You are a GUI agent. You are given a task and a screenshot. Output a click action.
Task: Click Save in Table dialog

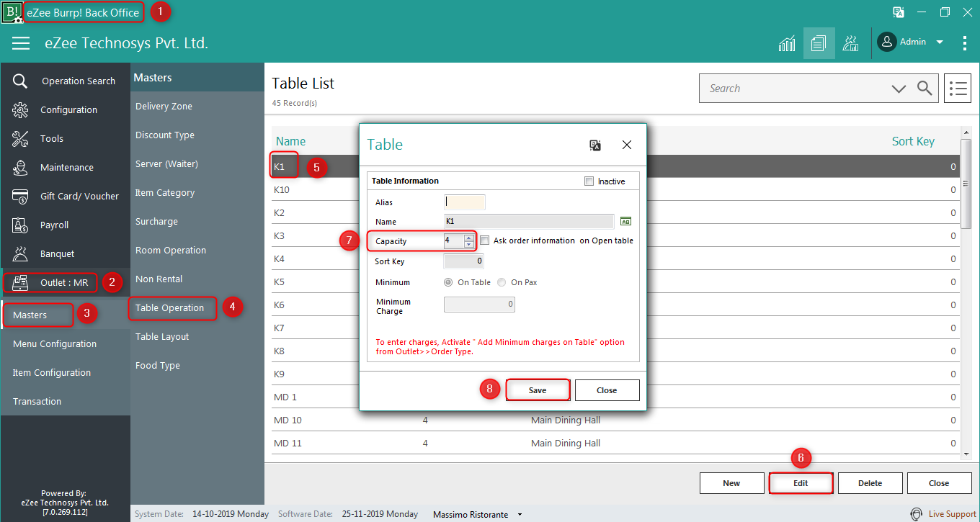click(538, 390)
